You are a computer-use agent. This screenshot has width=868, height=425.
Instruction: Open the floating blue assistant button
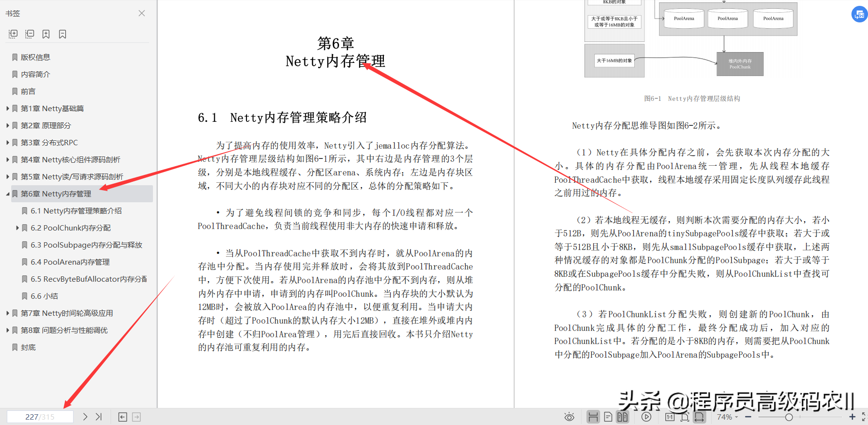click(x=859, y=14)
